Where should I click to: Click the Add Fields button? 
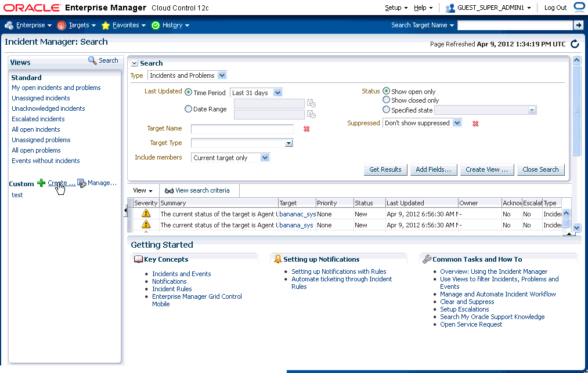(433, 169)
